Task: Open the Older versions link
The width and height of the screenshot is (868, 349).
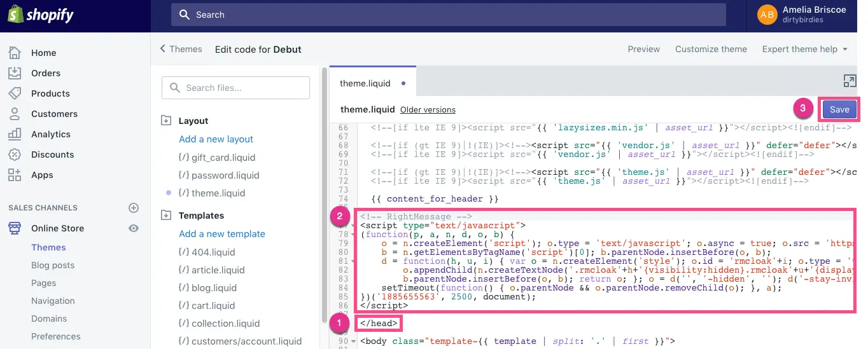Action: click(428, 110)
